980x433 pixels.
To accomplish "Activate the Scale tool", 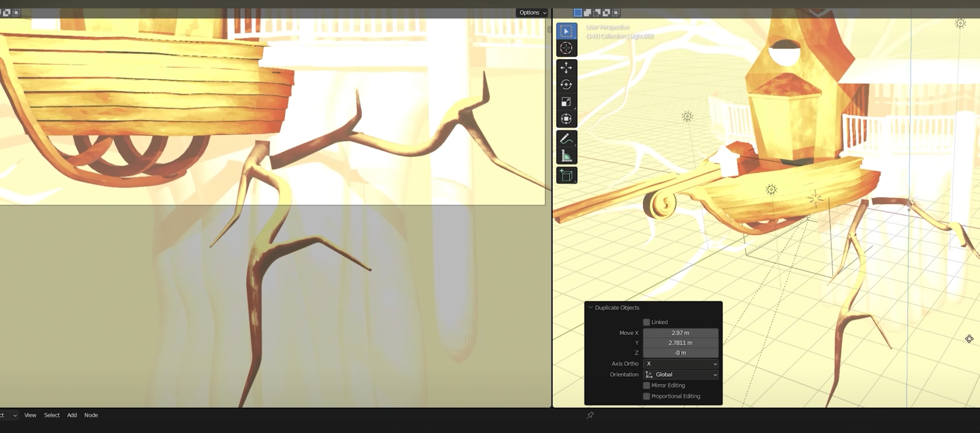I will 566,102.
